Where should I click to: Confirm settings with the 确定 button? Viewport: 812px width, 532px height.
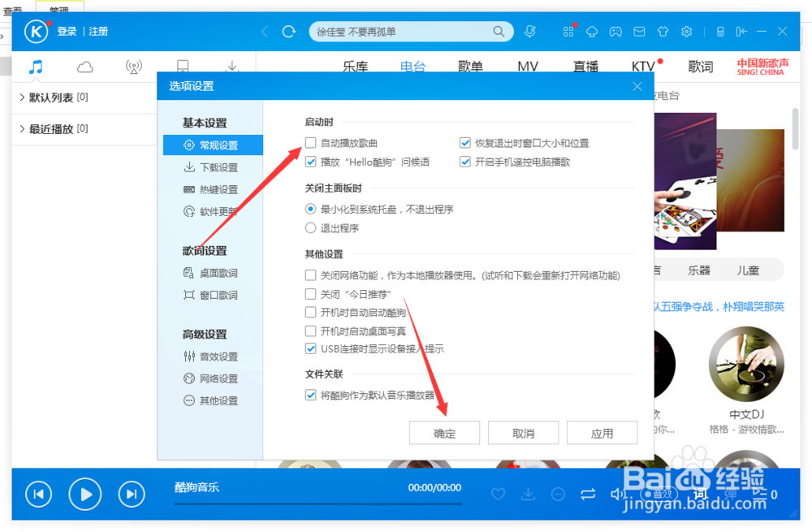(x=444, y=433)
